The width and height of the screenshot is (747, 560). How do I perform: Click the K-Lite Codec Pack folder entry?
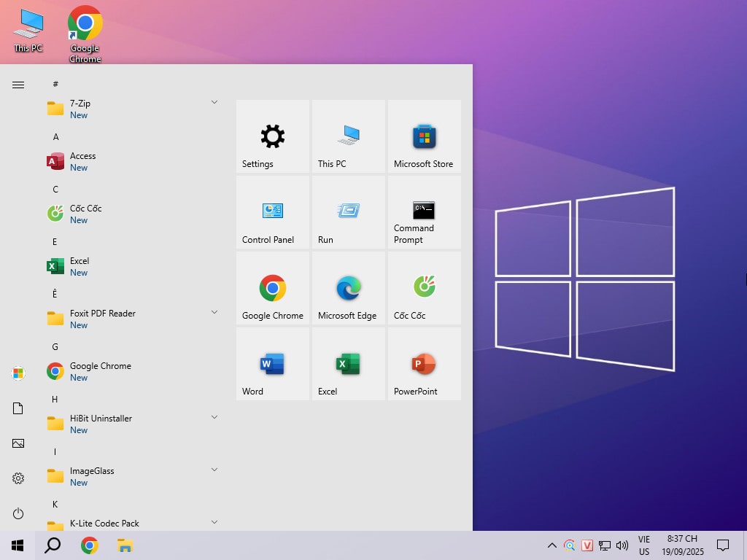pos(133,524)
